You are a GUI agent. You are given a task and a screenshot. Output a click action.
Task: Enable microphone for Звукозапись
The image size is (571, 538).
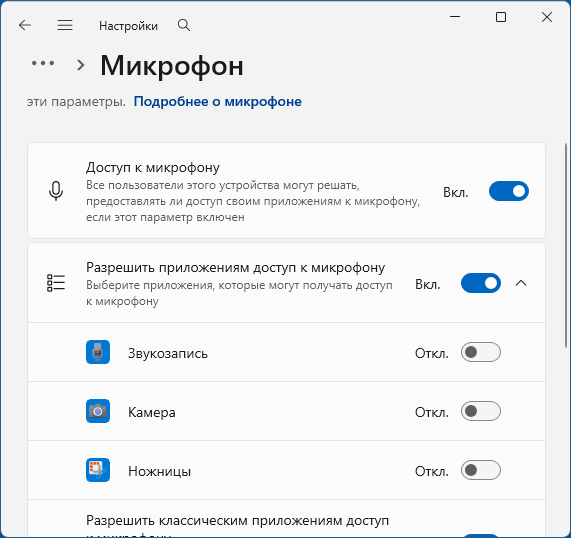[x=481, y=352]
